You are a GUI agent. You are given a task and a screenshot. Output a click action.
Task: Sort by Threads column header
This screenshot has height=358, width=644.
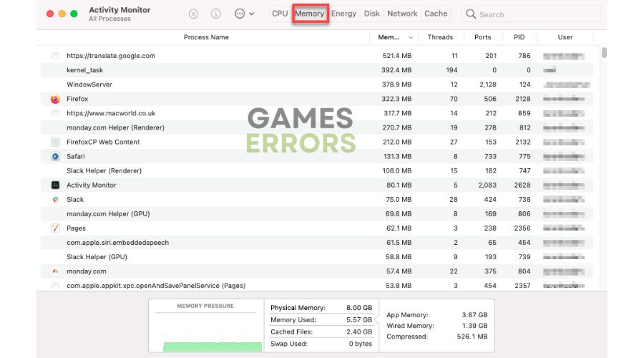coord(440,37)
